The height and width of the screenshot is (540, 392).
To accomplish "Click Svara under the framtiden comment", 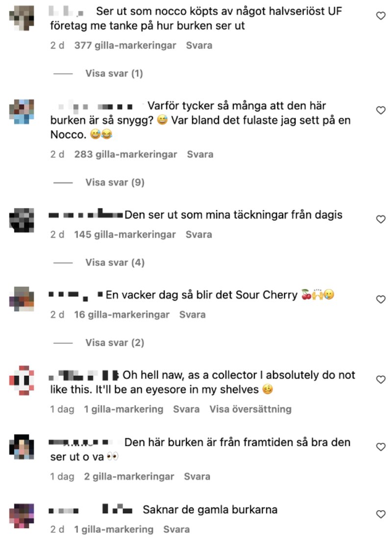I will coord(197,477).
